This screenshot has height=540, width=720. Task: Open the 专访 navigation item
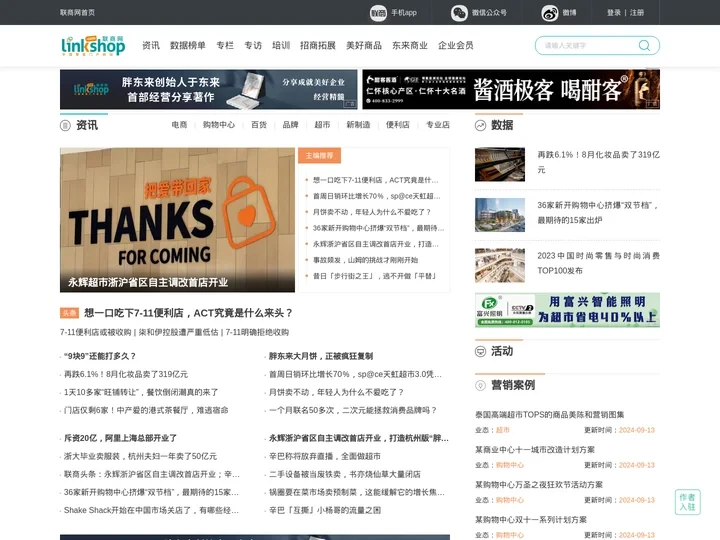[x=253, y=45]
